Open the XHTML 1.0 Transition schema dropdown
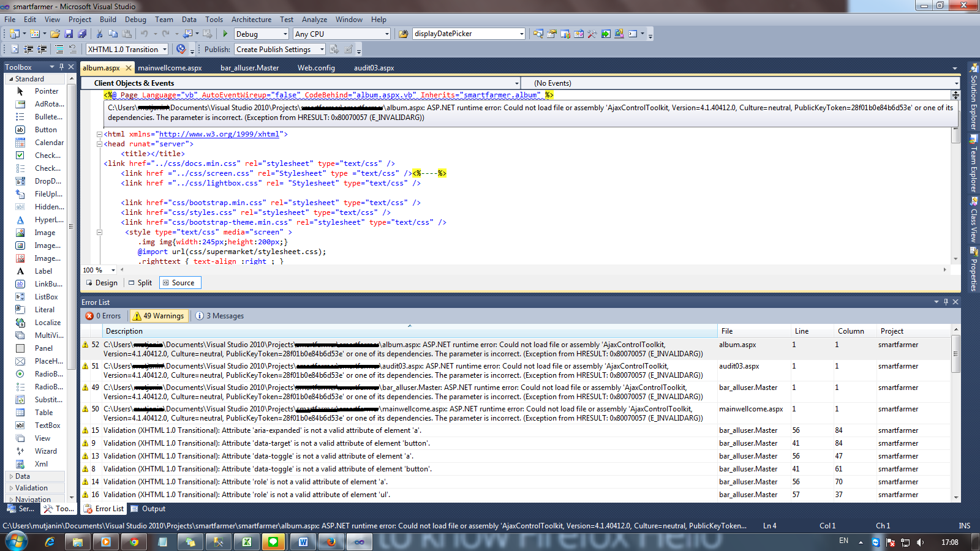 click(165, 50)
